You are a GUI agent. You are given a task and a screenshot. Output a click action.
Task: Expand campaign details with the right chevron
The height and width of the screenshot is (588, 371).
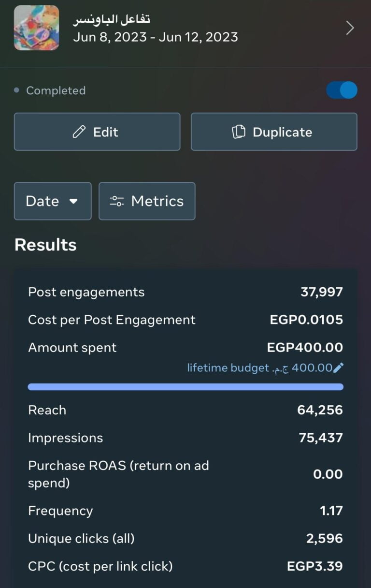pyautogui.click(x=350, y=28)
